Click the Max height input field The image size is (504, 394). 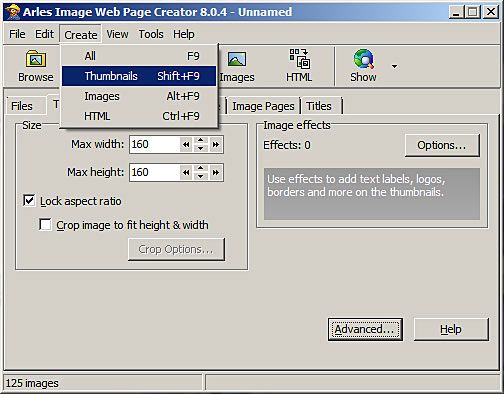coord(154,172)
